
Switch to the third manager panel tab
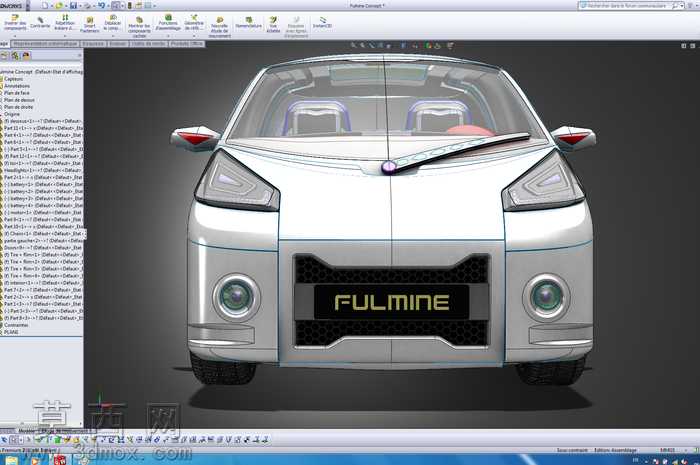pos(26,56)
